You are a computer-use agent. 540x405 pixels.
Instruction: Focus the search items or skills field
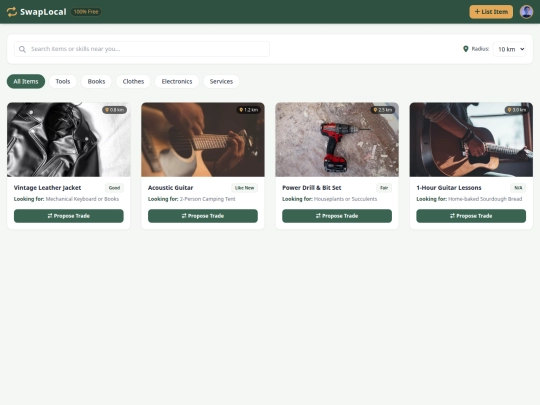tap(142, 49)
